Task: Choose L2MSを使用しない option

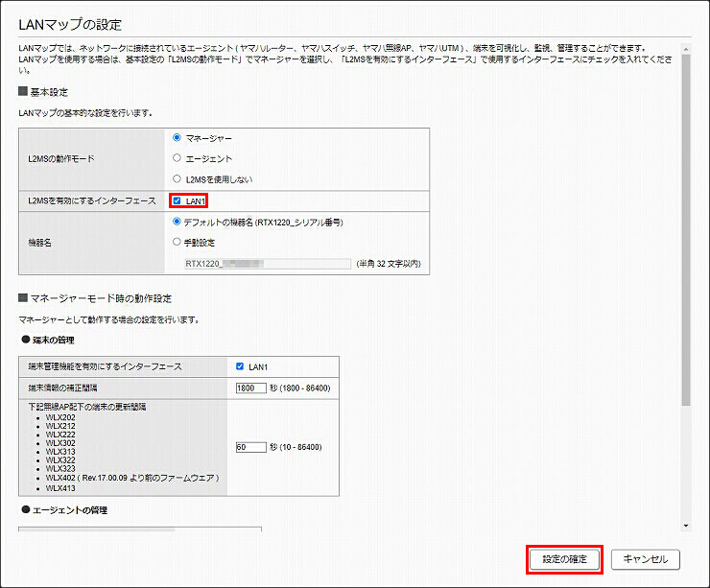Action: [177, 178]
